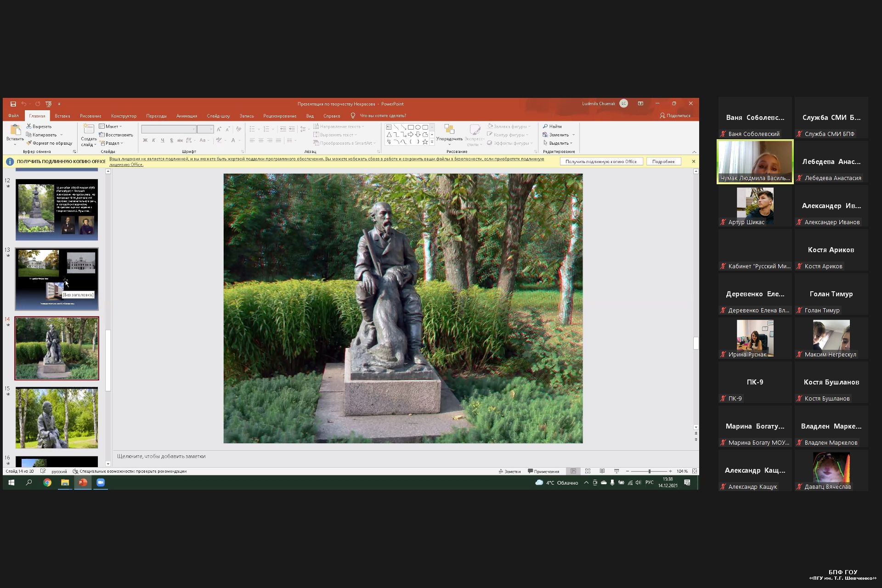Viewport: 882px width, 588px height.
Task: Select slide 12 thumbnail
Action: coord(57,209)
